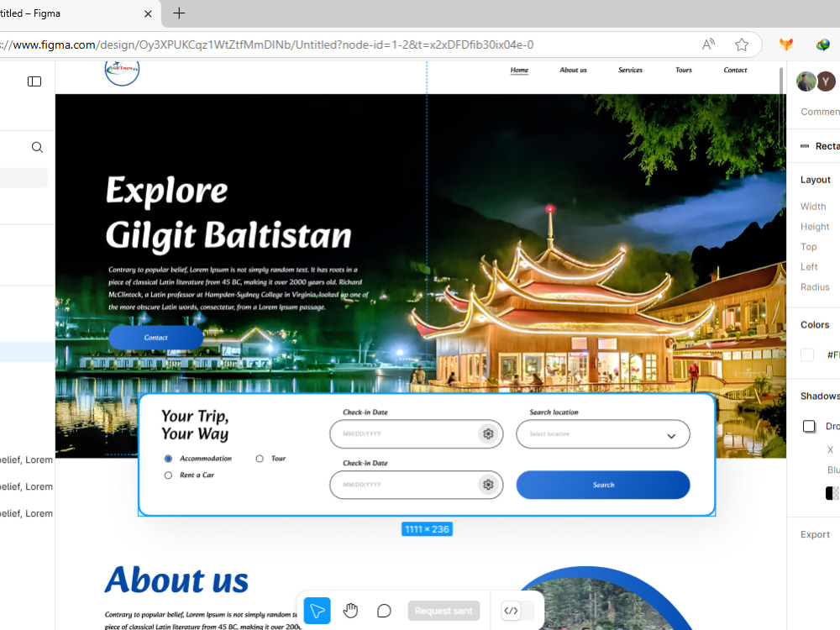Close the Figma browser tab
Viewport: 840px width, 630px height.
pos(149,14)
